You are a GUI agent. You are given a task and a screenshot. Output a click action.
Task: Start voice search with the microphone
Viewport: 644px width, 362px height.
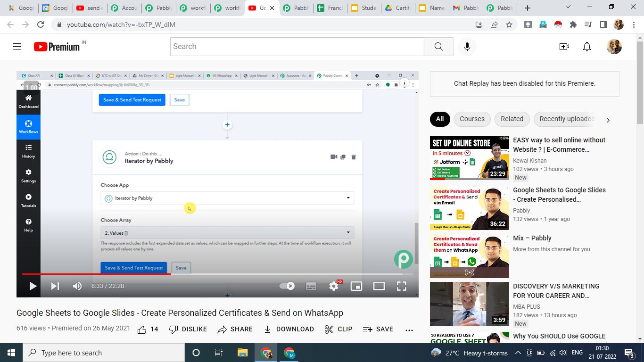467,47
